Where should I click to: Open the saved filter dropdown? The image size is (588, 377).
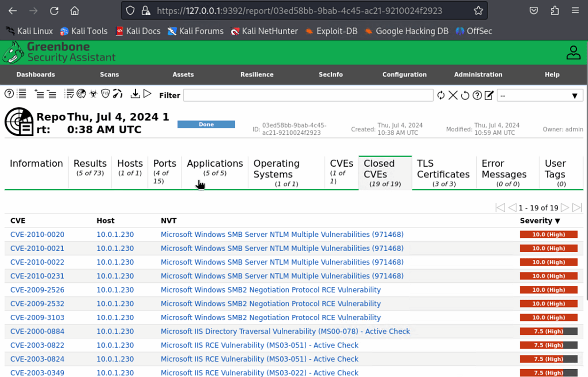[x=539, y=95]
